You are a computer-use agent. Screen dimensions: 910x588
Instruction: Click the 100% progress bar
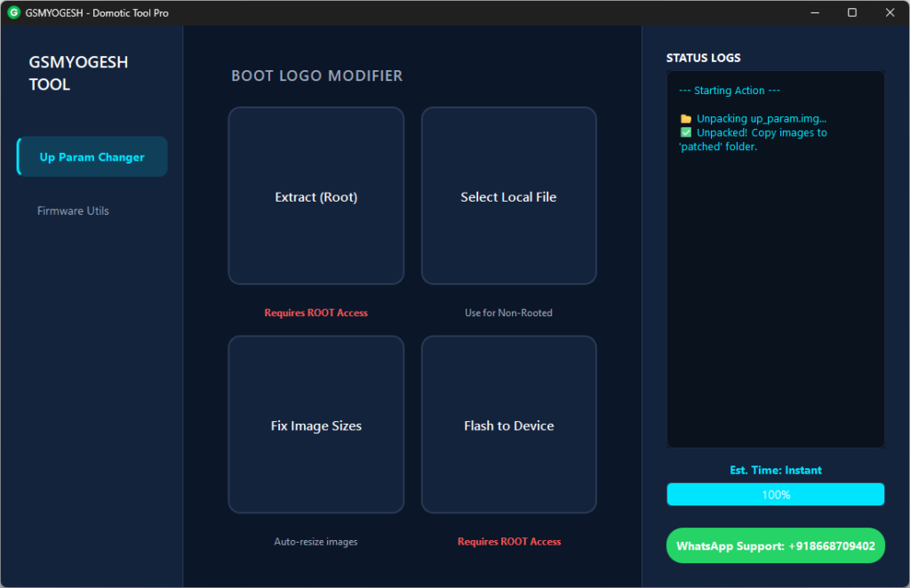click(775, 495)
